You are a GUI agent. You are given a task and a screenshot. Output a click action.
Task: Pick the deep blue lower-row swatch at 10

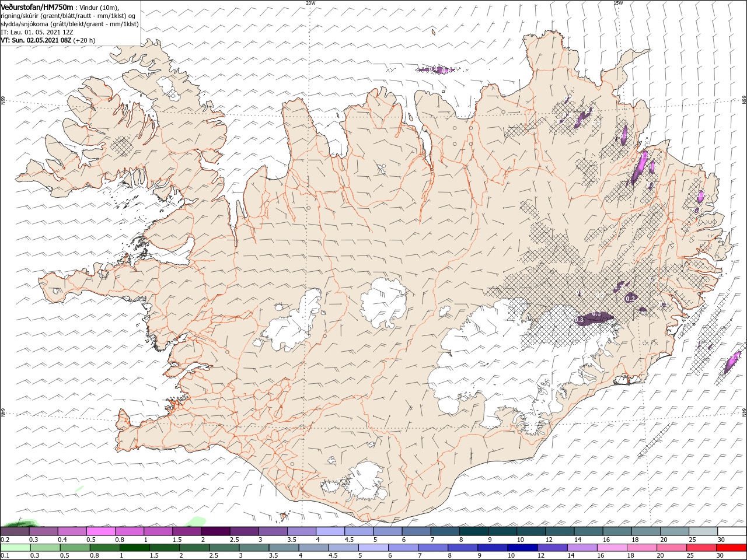(x=522, y=548)
